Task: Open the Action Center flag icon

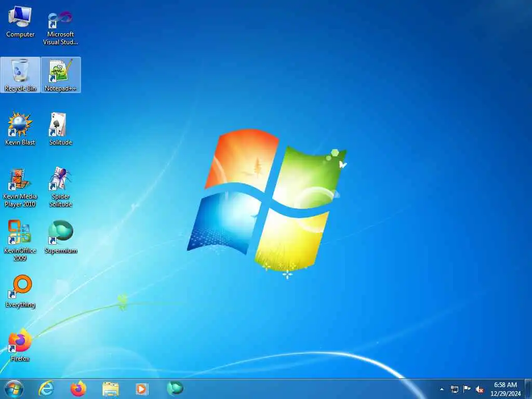Action: click(x=467, y=389)
